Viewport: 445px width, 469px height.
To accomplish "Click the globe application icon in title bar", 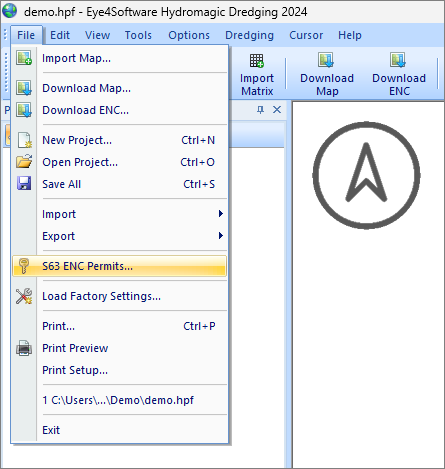I will tap(9, 11).
